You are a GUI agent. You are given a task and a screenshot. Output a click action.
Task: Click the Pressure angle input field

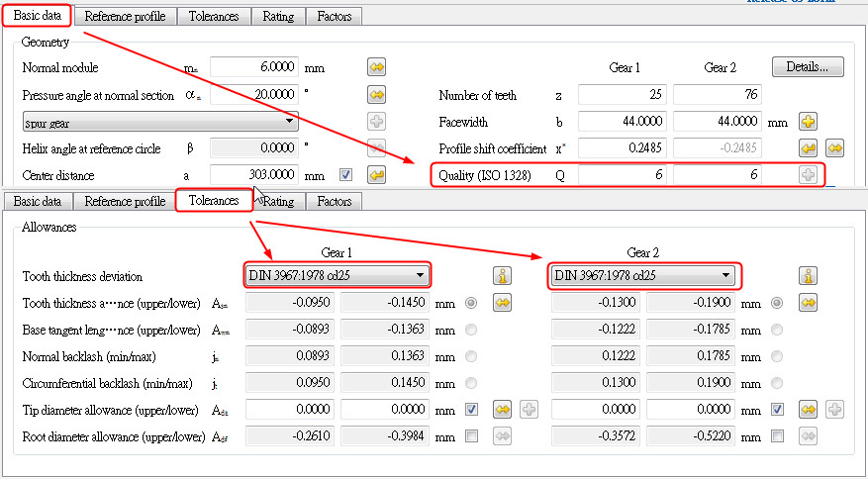pos(254,95)
